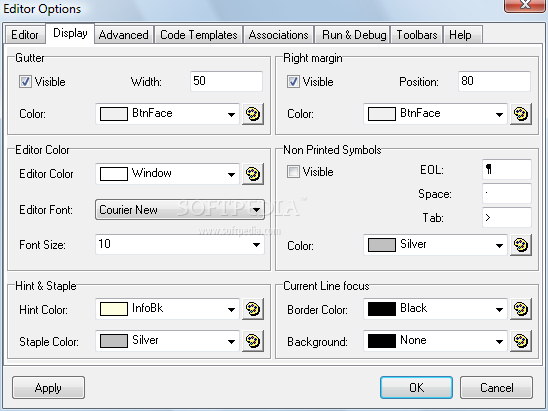
Task: Close the Editor Options dialog
Action: [525, 5]
